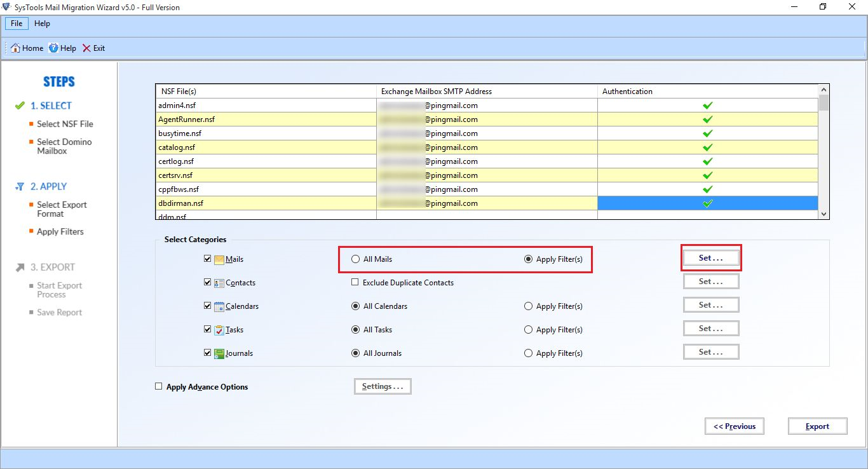
Task: Click the Help toolbar icon
Action: pos(54,48)
